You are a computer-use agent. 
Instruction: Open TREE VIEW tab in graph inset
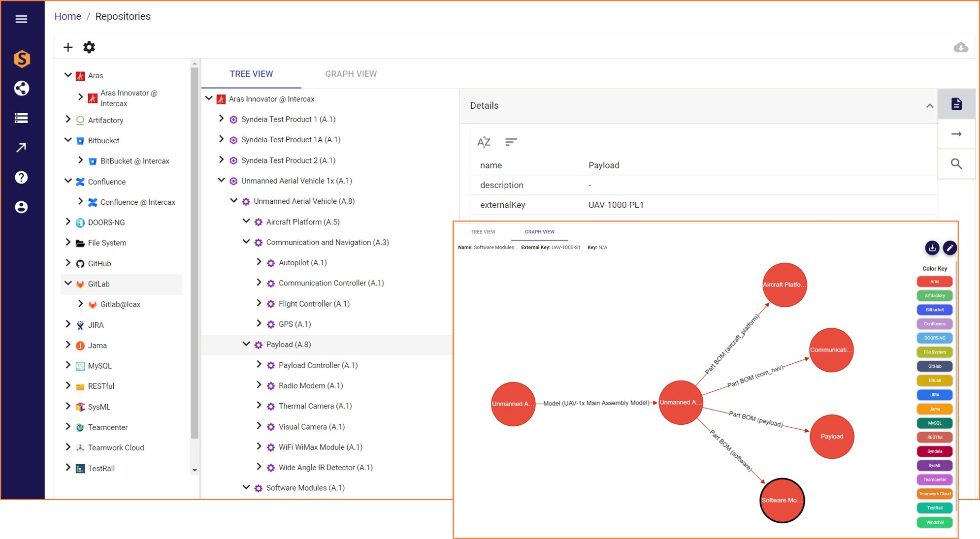(483, 232)
